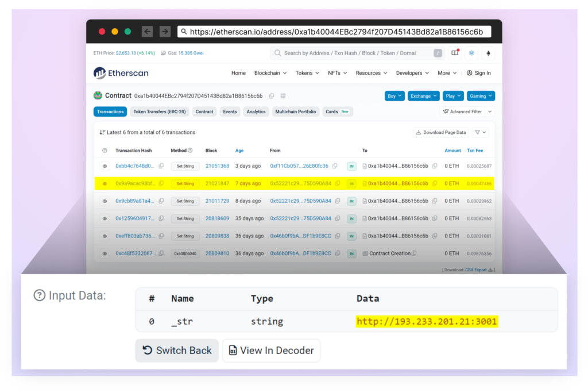Click the Switch Back button
This screenshot has width=588, height=392.
(x=177, y=350)
